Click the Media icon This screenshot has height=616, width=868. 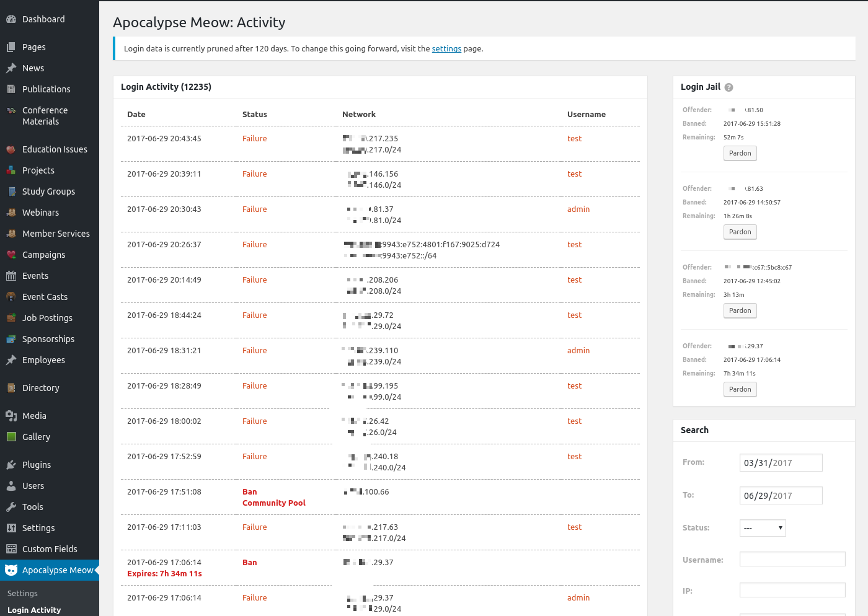coord(11,416)
